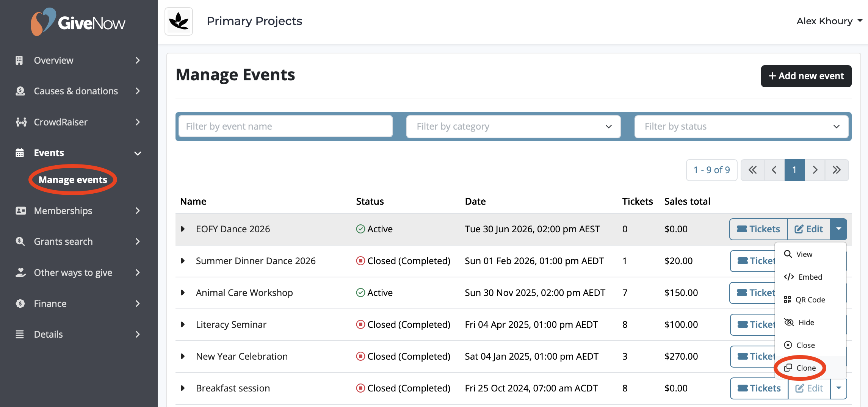Open the Alex Khoury account menu
This screenshot has height=407, width=868.
(x=829, y=21)
